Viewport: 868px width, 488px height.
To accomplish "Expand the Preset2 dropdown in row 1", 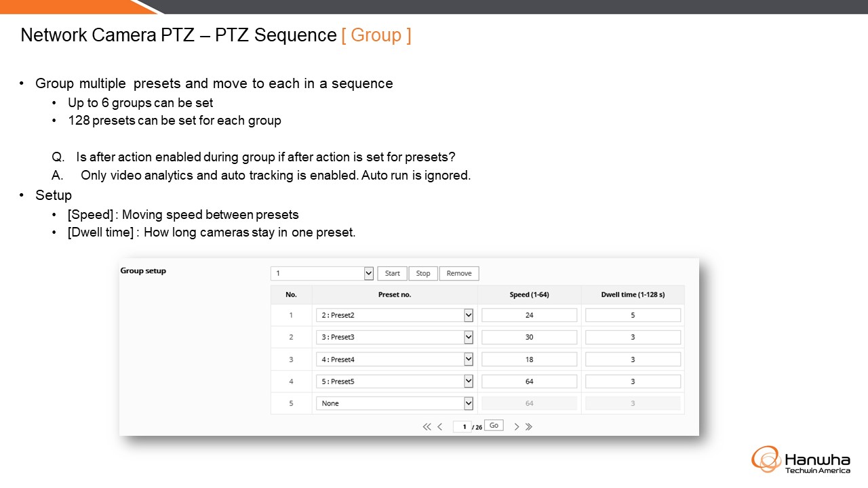I will (x=395, y=315).
